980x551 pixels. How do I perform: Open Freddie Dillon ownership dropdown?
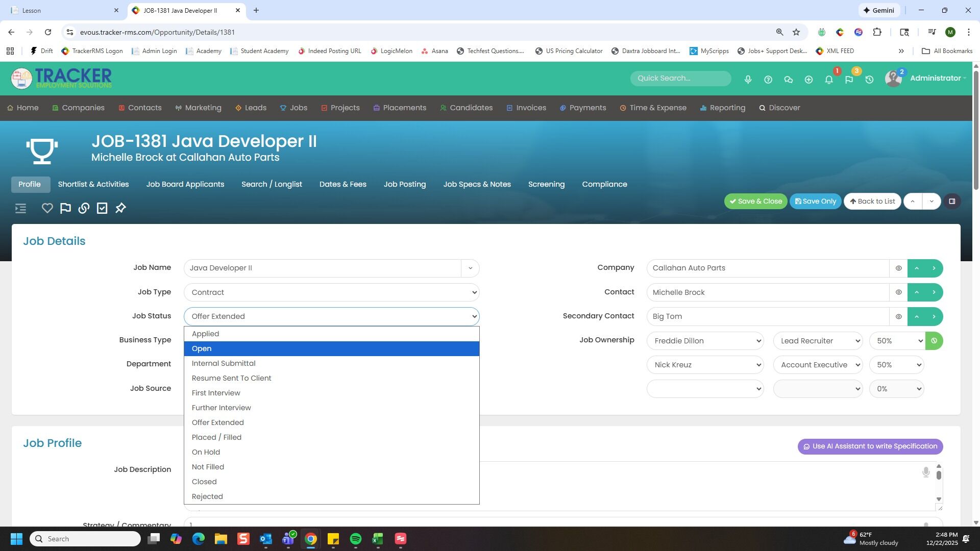pos(705,341)
